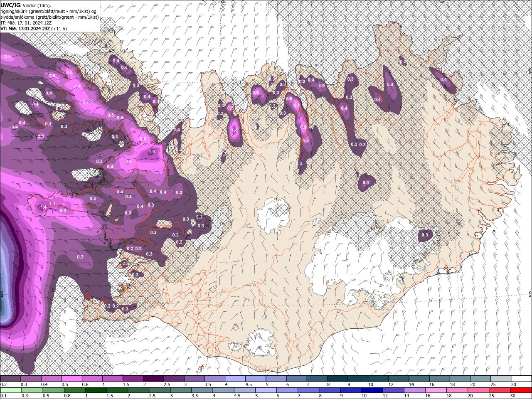Click the 'UWC/IG: Vindur (10m),' title line

click(26, 5)
